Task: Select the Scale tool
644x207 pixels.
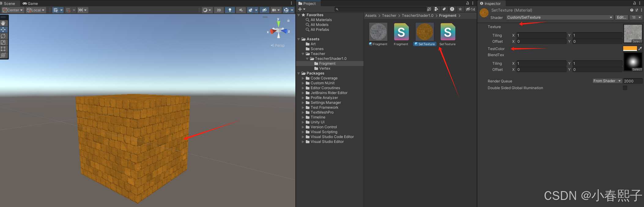Action: 3,42
